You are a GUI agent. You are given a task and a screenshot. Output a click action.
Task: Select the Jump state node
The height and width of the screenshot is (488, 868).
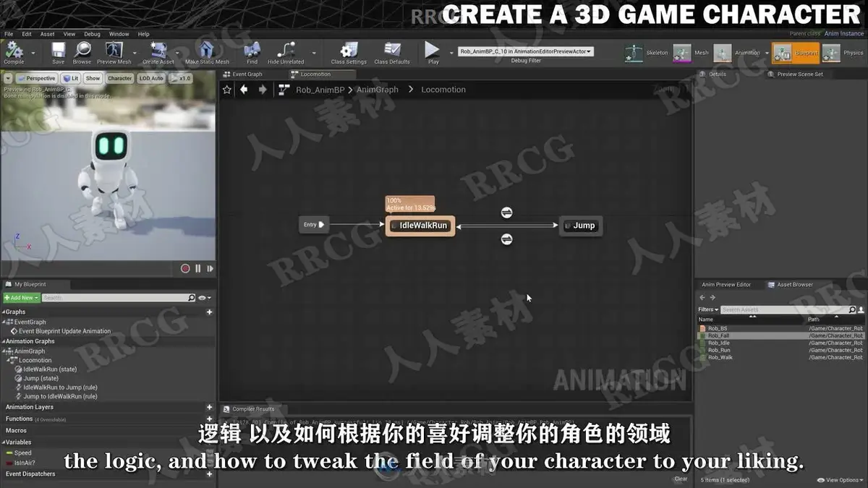click(581, 226)
